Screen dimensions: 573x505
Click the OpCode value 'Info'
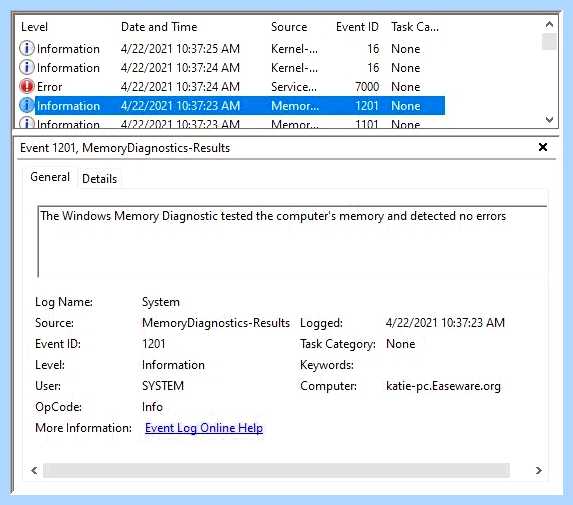[x=152, y=407]
